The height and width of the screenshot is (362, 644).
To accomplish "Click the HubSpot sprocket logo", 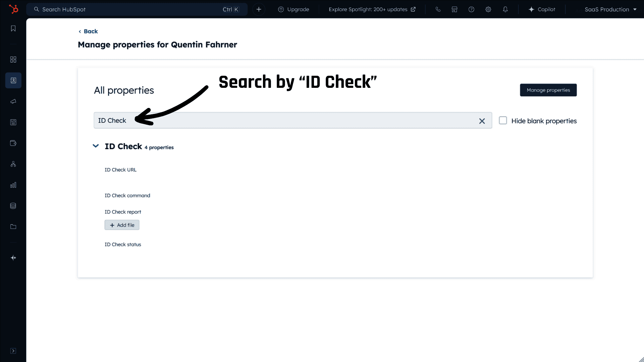I will tap(13, 9).
